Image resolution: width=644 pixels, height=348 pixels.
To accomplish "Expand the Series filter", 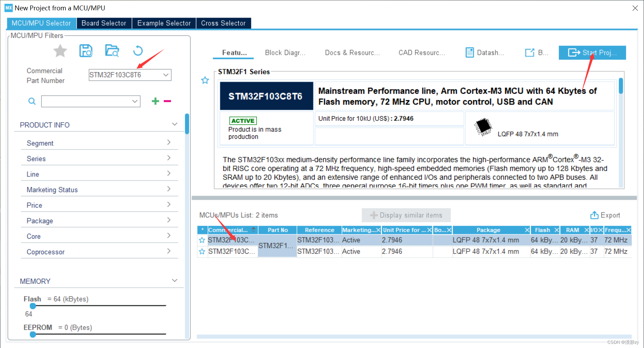I will click(x=169, y=158).
